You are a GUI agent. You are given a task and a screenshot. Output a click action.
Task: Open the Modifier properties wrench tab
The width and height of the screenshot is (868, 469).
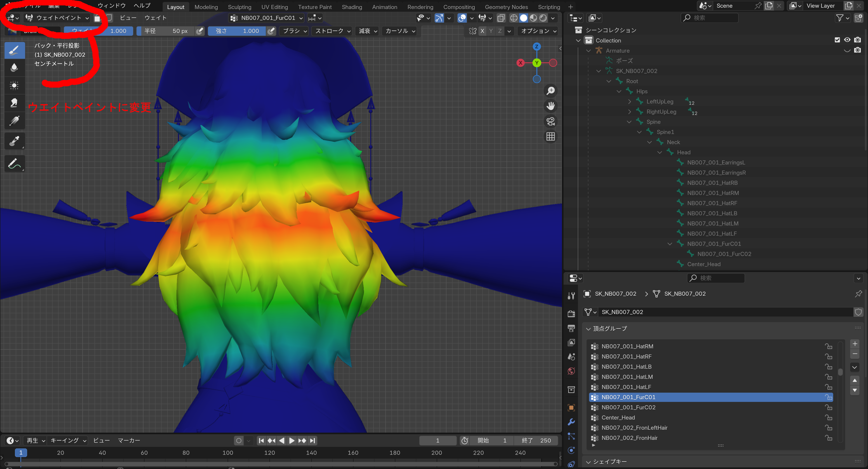[571, 422]
